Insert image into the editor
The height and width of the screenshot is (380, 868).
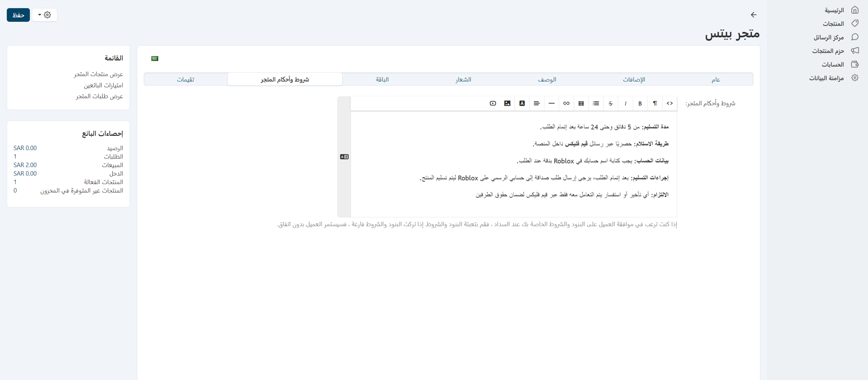point(507,103)
